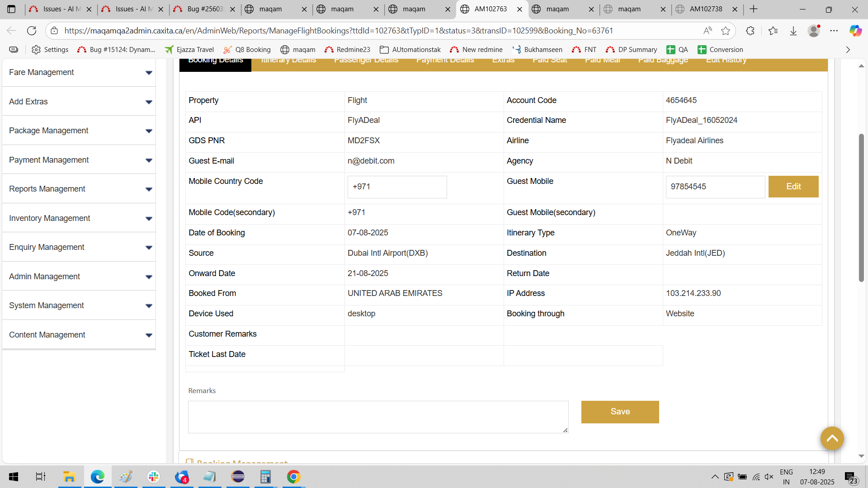Click the browser refresh icon

(x=32, y=31)
